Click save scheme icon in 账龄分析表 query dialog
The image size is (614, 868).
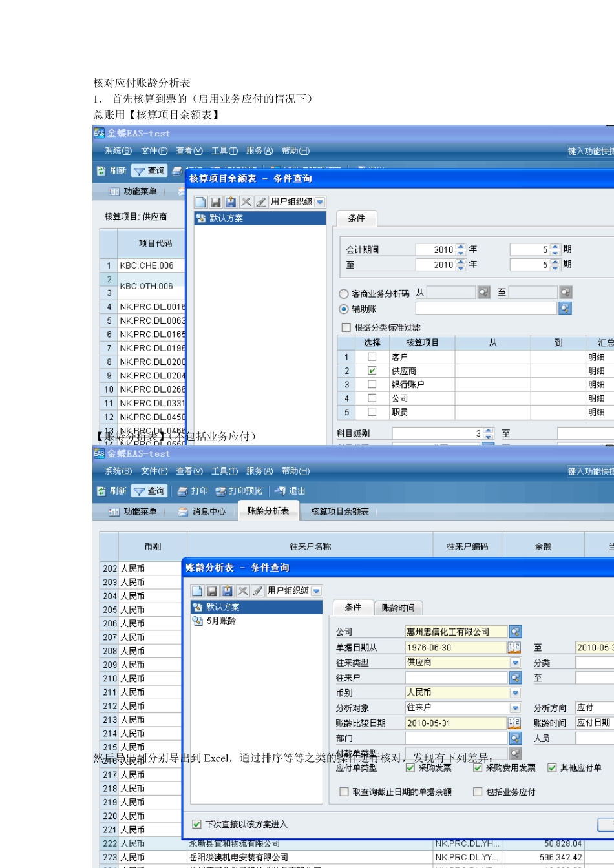click(x=212, y=591)
